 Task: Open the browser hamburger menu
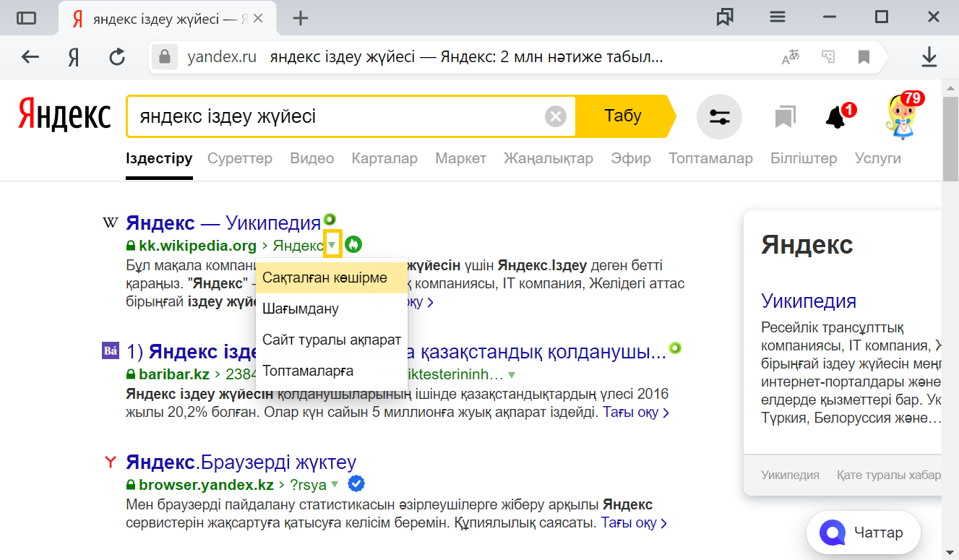point(777,17)
